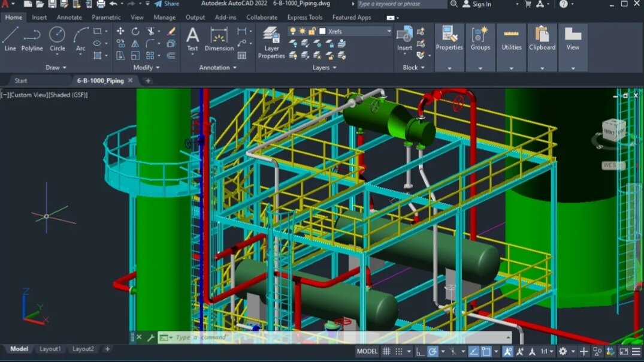Click the Leader annotation icon
Image resolution: width=644 pixels, height=362 pixels.
coord(242,43)
